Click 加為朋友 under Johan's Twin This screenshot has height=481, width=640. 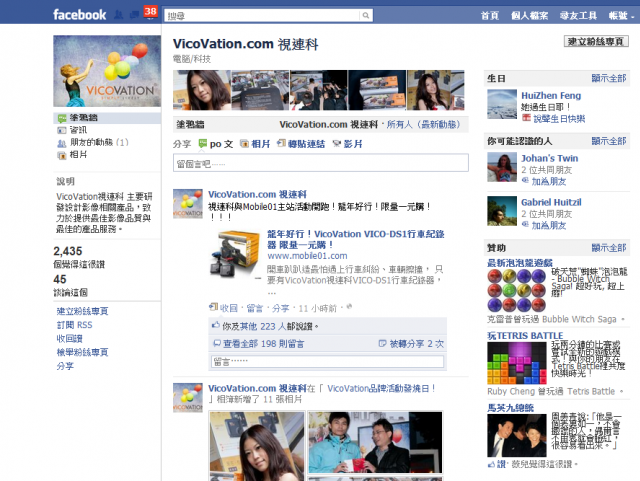tap(549, 181)
